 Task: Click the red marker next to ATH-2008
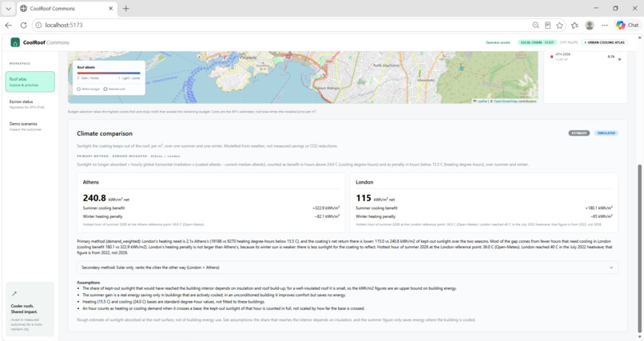coord(551,57)
